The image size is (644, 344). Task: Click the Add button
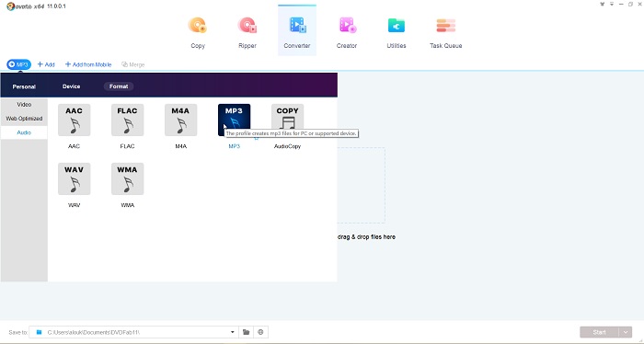pyautogui.click(x=46, y=64)
